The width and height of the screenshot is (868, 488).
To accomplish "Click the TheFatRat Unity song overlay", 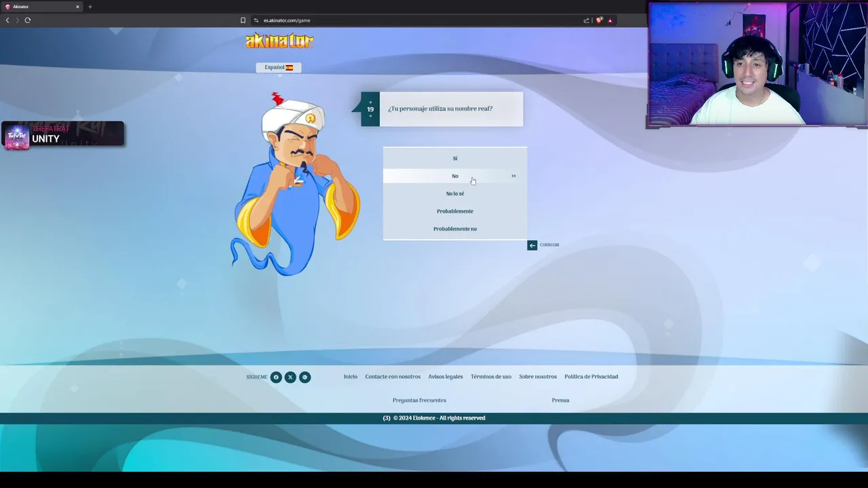I will click(x=63, y=134).
